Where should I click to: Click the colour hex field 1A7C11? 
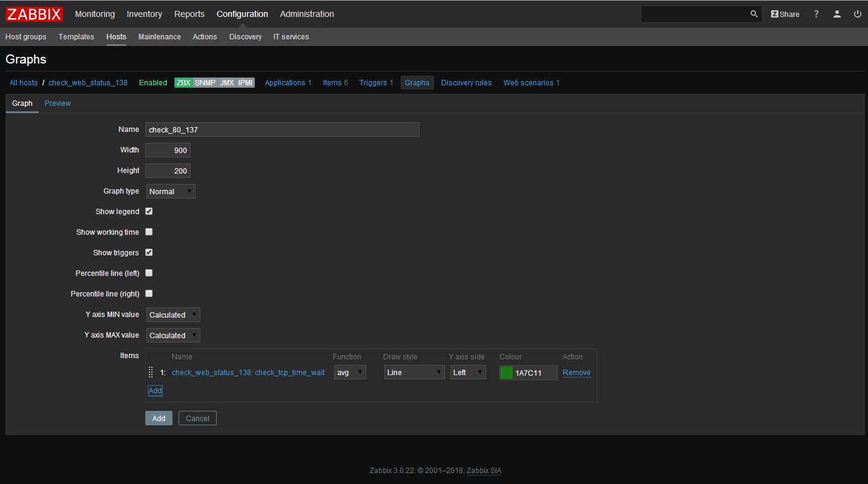point(535,373)
